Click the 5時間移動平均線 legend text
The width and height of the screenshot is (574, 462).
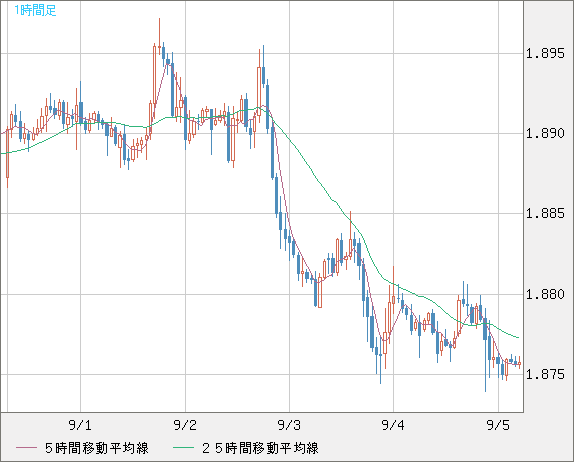click(x=97, y=448)
